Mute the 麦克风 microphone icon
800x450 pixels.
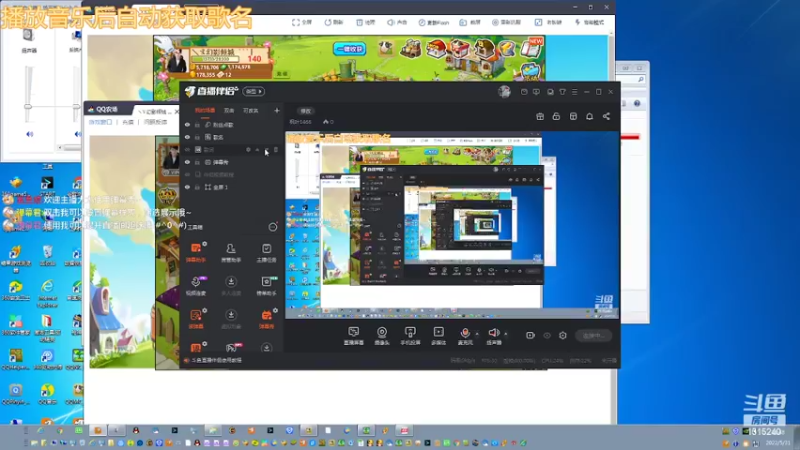coord(465,333)
